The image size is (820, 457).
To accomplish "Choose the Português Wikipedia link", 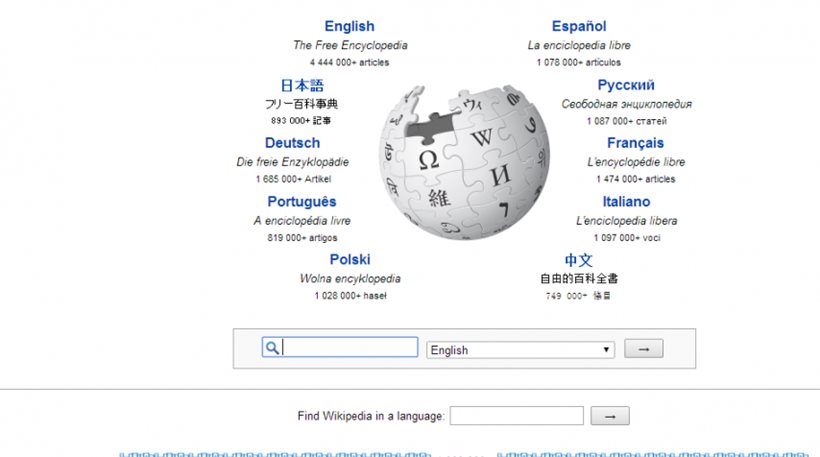I will [302, 202].
